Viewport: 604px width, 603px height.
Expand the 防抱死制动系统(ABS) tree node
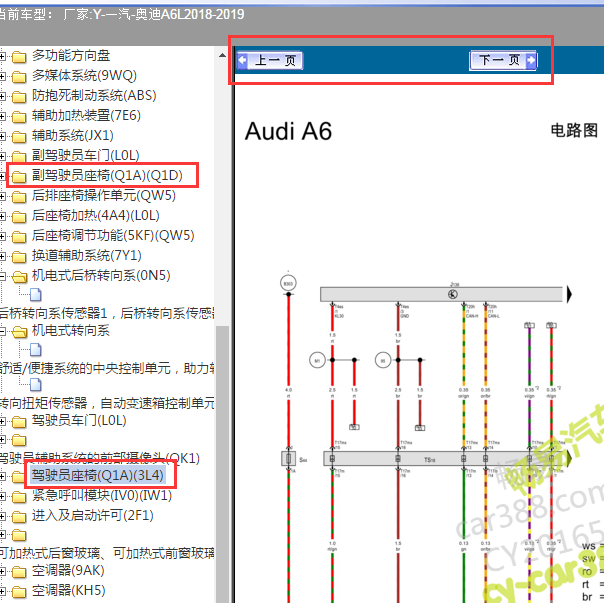pos(2,97)
